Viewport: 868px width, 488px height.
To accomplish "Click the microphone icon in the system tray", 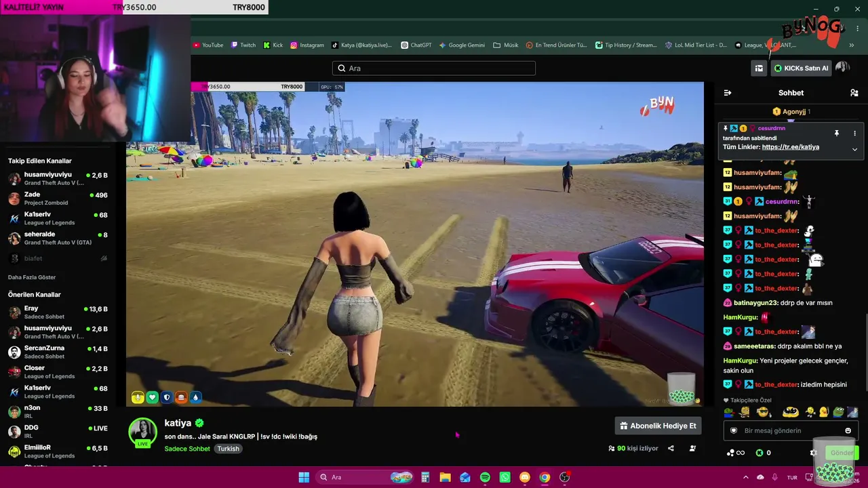I will click(x=774, y=477).
